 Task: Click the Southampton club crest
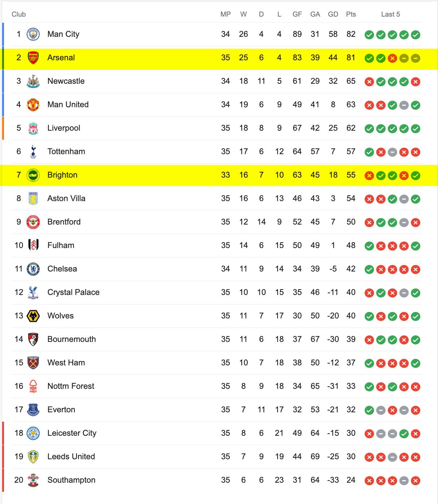(x=33, y=480)
